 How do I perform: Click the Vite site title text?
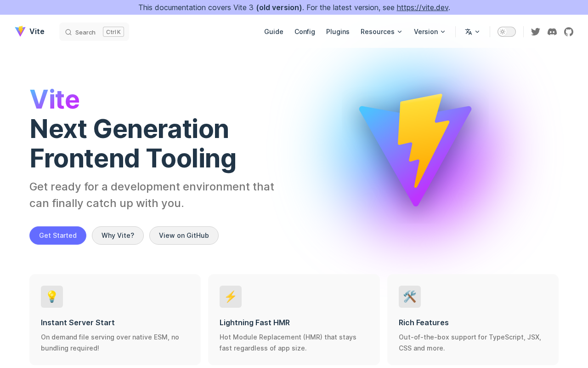[37, 31]
